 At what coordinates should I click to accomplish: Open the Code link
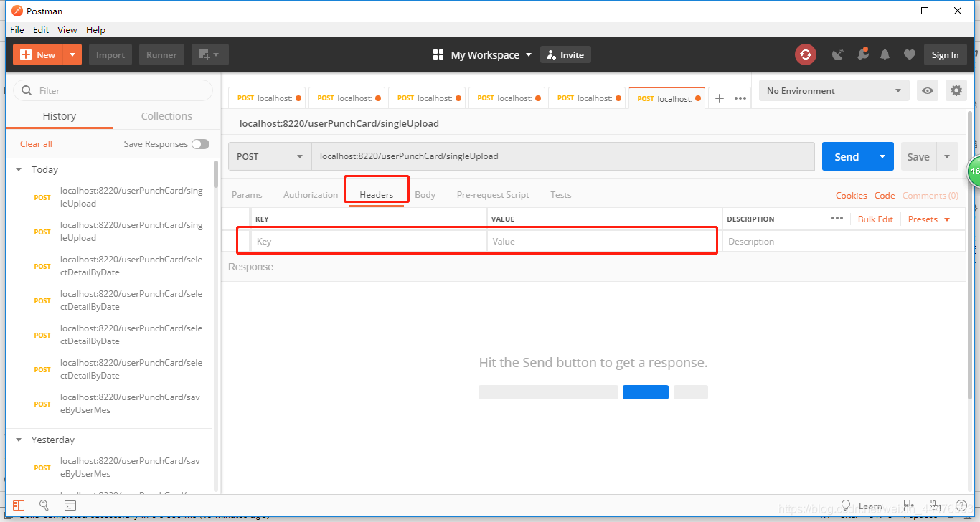click(x=885, y=195)
